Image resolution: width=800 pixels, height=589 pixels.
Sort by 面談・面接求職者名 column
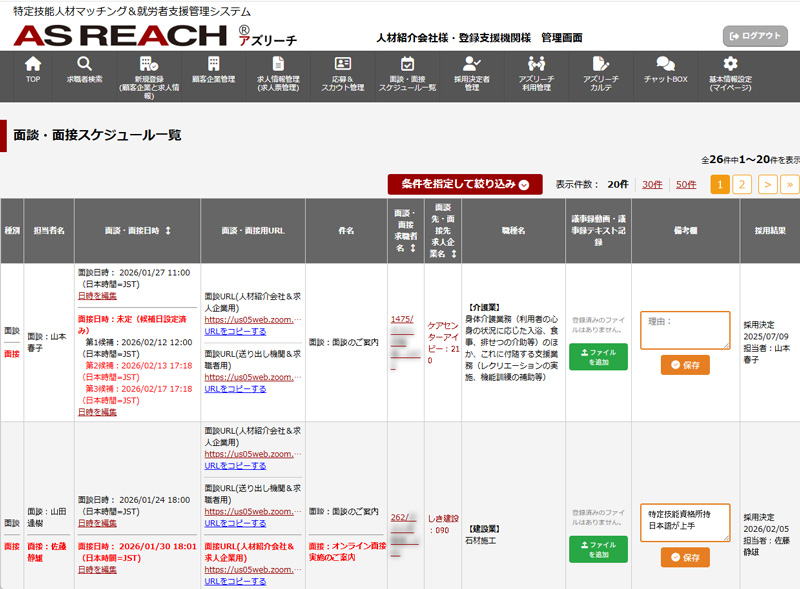coord(413,248)
